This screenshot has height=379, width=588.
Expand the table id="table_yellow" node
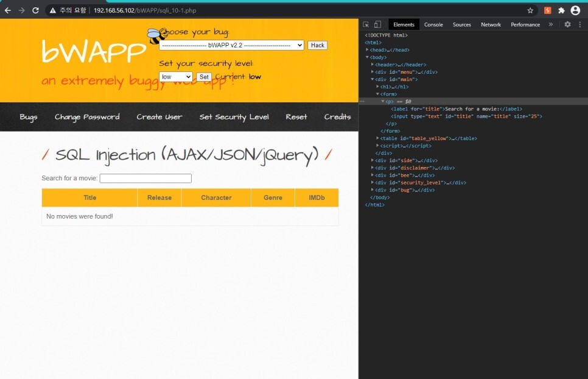pyautogui.click(x=377, y=138)
